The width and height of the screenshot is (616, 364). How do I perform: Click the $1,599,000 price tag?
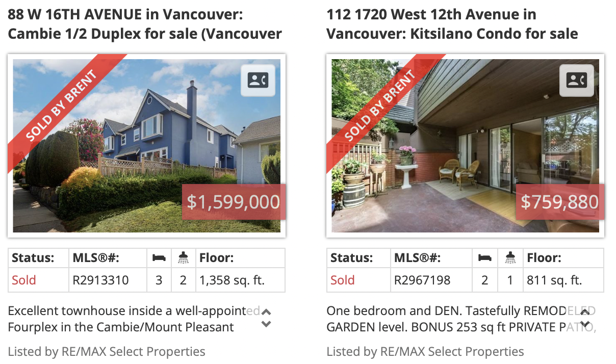234,202
